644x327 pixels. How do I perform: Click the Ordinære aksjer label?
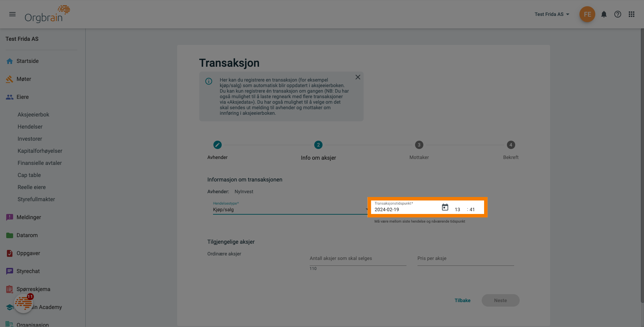pos(224,254)
